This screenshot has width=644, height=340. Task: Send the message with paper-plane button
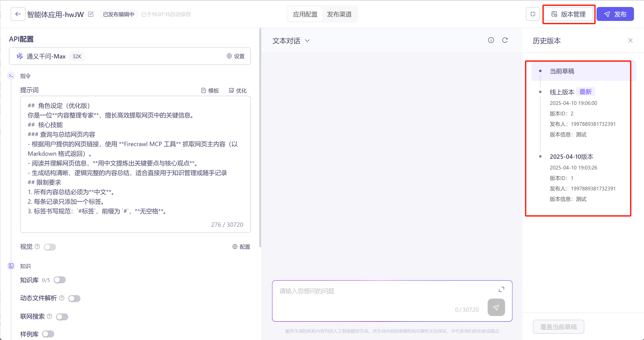[496, 307]
